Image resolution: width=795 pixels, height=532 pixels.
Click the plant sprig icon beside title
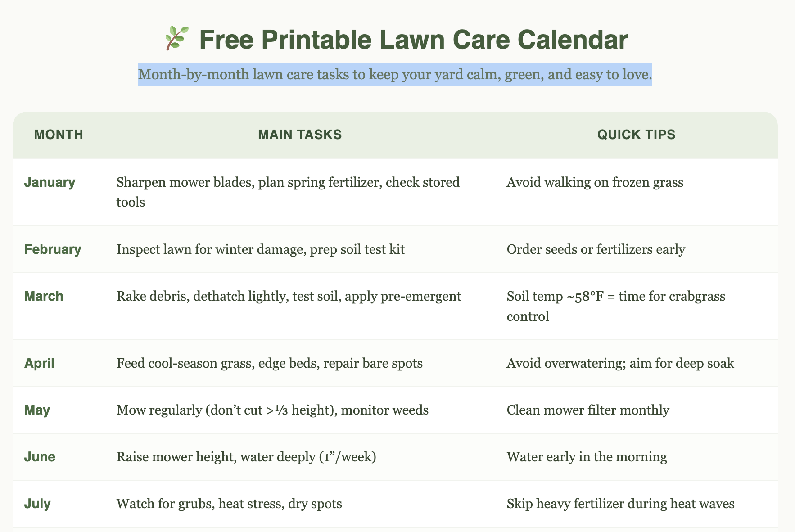176,39
